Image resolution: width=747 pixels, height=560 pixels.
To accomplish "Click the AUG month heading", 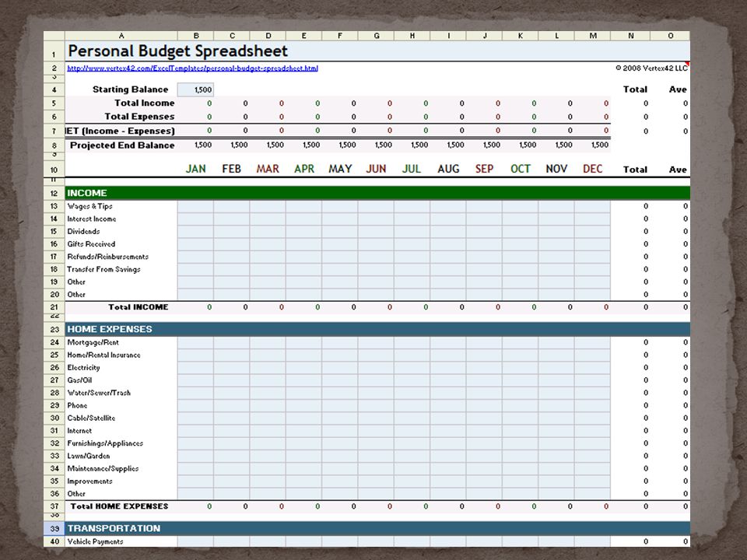I will pos(448,169).
